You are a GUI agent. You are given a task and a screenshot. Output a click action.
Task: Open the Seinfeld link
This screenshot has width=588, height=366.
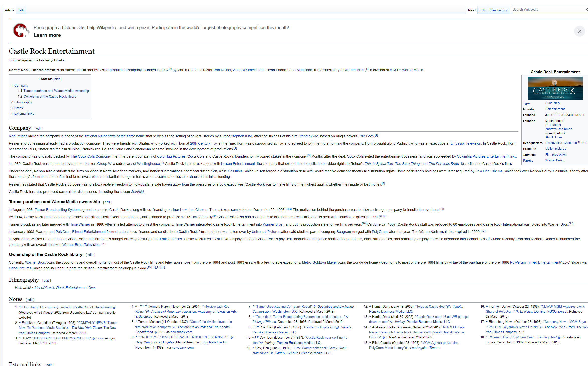click(137, 192)
